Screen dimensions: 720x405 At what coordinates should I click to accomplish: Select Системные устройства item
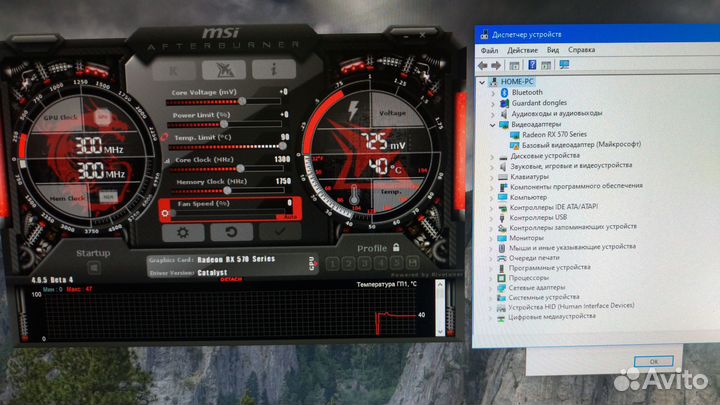click(544, 298)
